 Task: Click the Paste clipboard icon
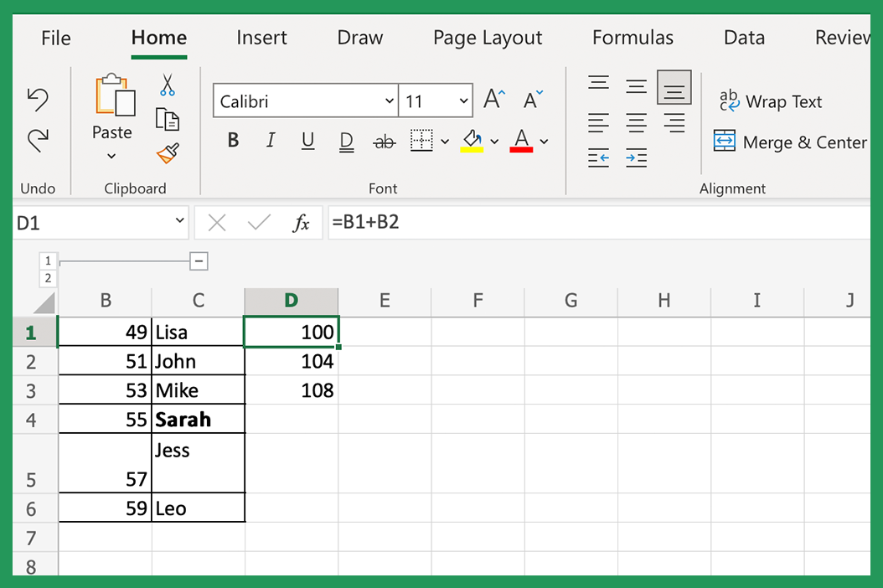[116, 95]
